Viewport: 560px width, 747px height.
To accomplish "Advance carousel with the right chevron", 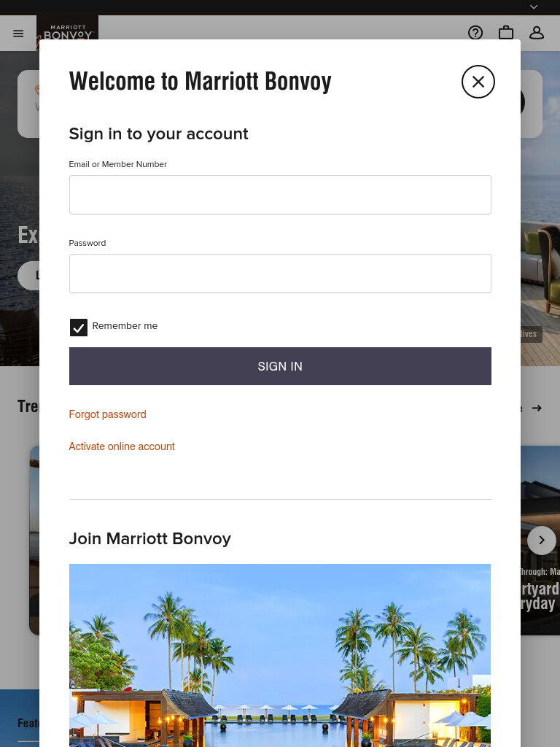I will [542, 541].
